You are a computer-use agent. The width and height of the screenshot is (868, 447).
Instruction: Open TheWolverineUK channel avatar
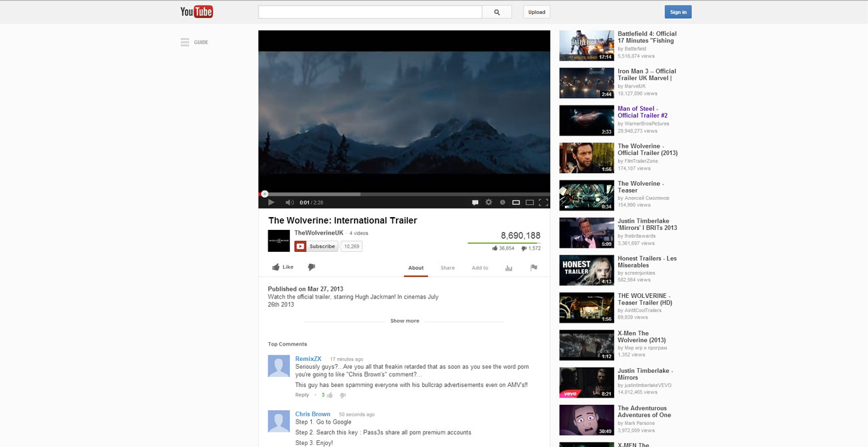coord(278,241)
